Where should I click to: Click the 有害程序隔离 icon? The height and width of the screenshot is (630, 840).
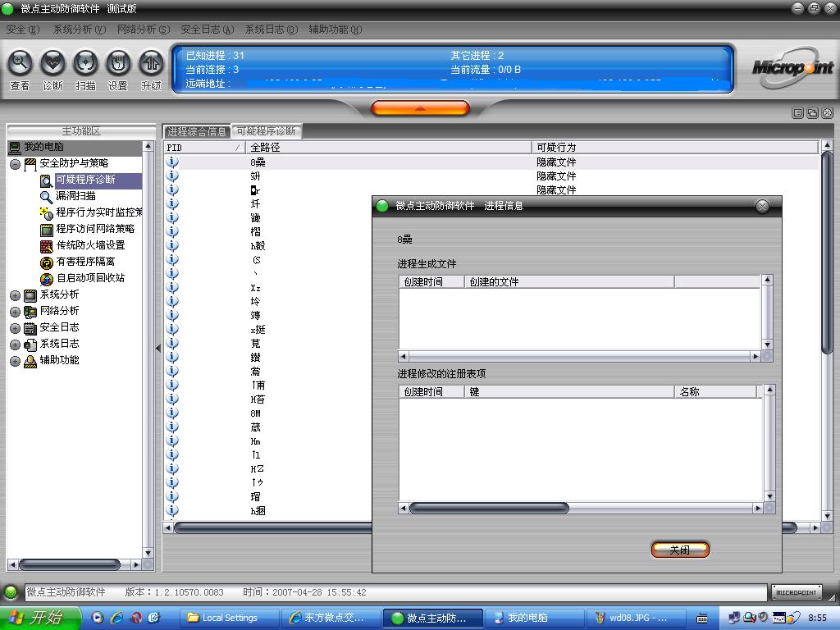47,262
